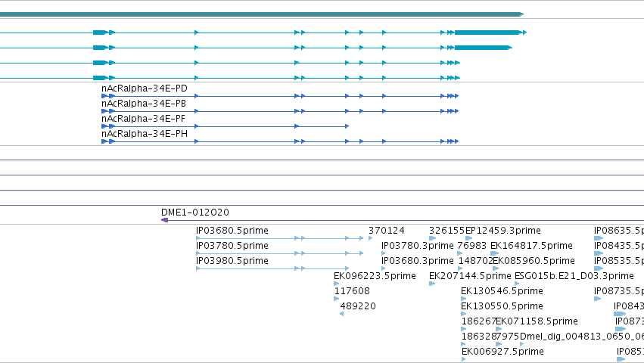Image resolution: width=644 pixels, height=363 pixels.
Task: Select the nAcRalpha-34E-PF transcript label
Action: pos(143,119)
